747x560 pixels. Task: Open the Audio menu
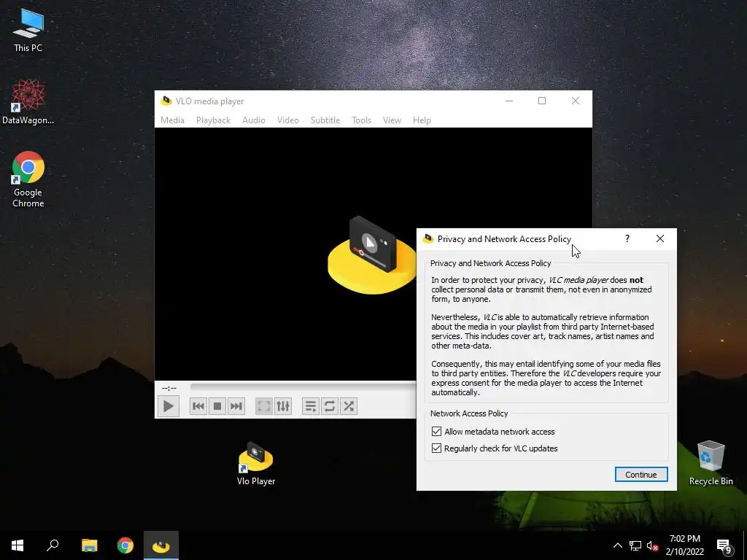click(x=253, y=120)
